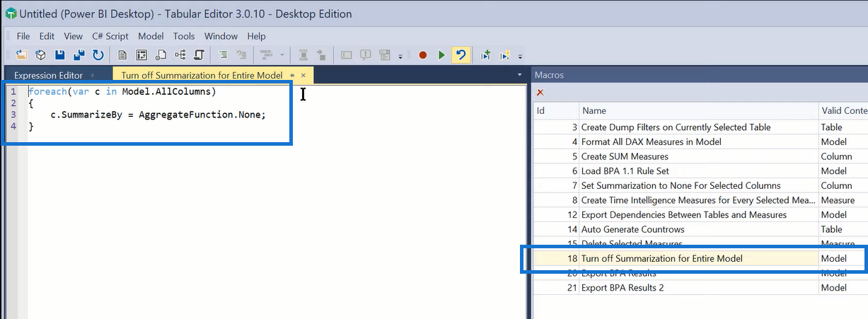Screen dimensions: 868x319
Task: Select macro Create Dump Filters on Currently Selected Table
Action: (x=700, y=127)
